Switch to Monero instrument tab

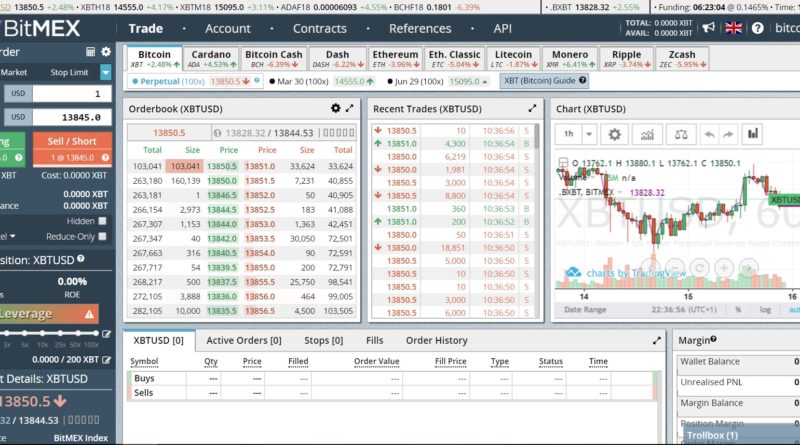coord(570,59)
